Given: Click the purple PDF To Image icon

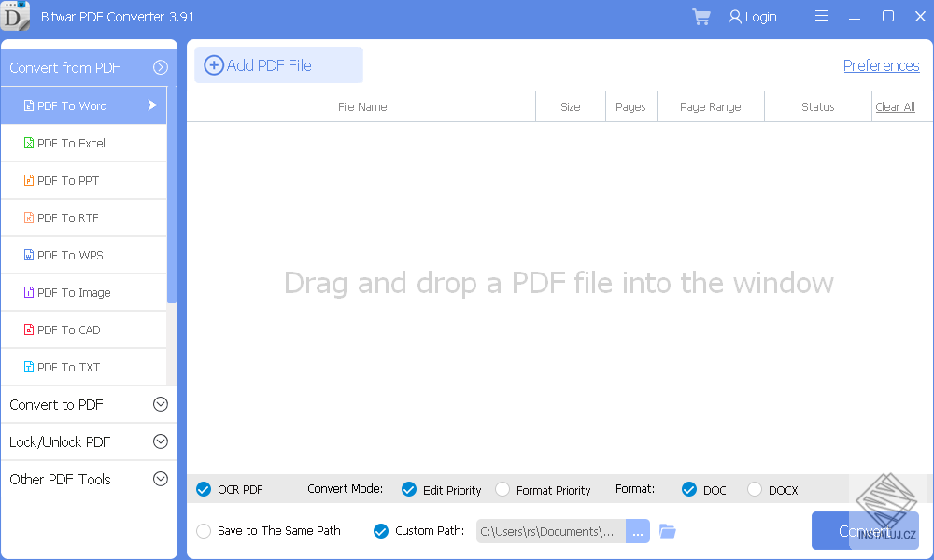Looking at the screenshot, I should pyautogui.click(x=29, y=292).
